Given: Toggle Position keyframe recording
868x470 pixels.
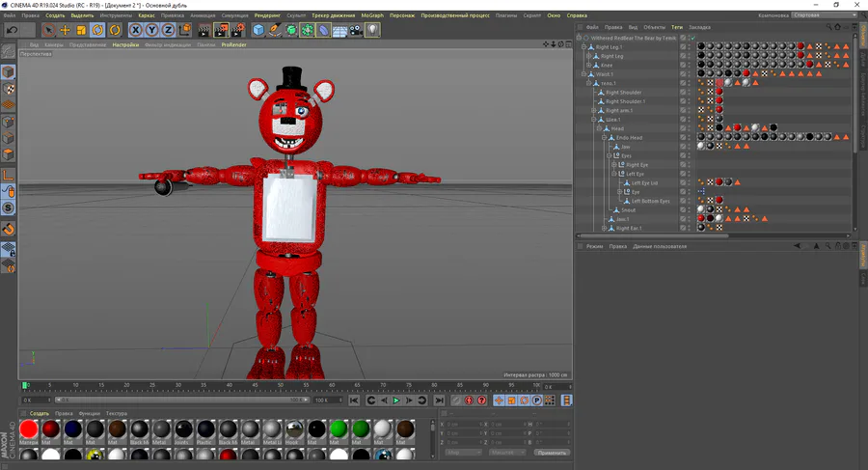Looking at the screenshot, I should pos(499,401).
